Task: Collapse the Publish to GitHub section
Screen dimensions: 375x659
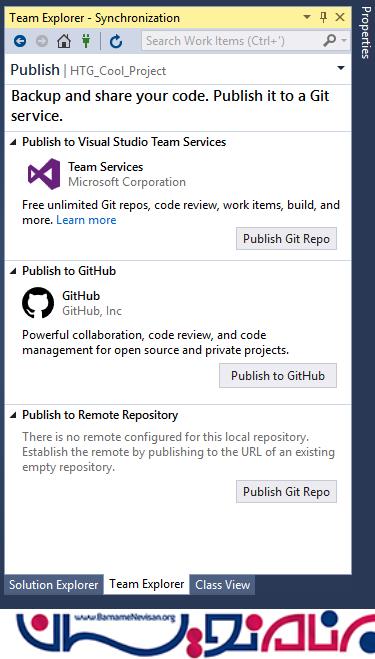Action: tap(13, 271)
